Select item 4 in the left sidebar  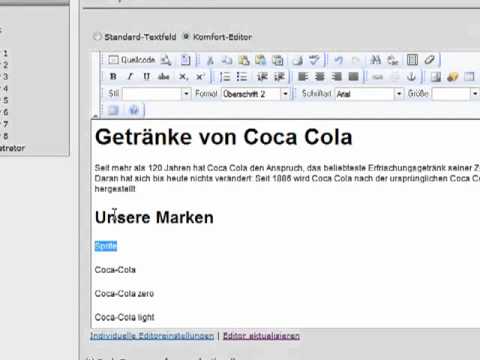pyautogui.click(x=5, y=88)
